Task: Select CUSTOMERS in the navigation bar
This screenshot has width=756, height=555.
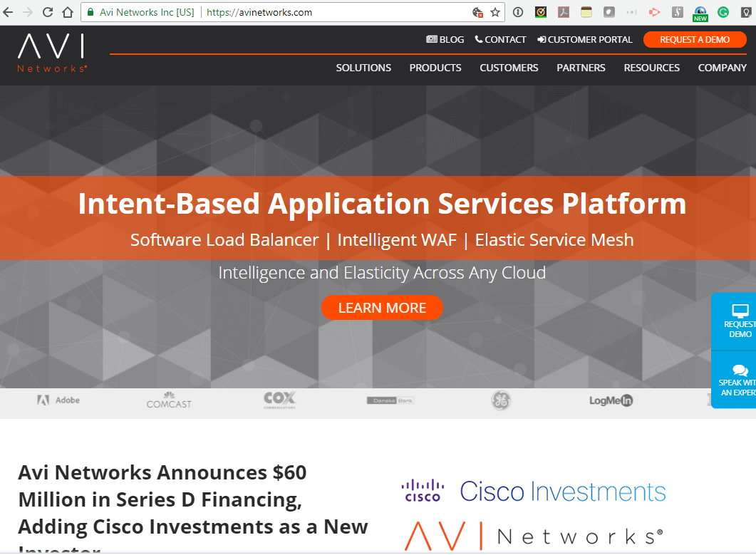Action: pos(509,68)
